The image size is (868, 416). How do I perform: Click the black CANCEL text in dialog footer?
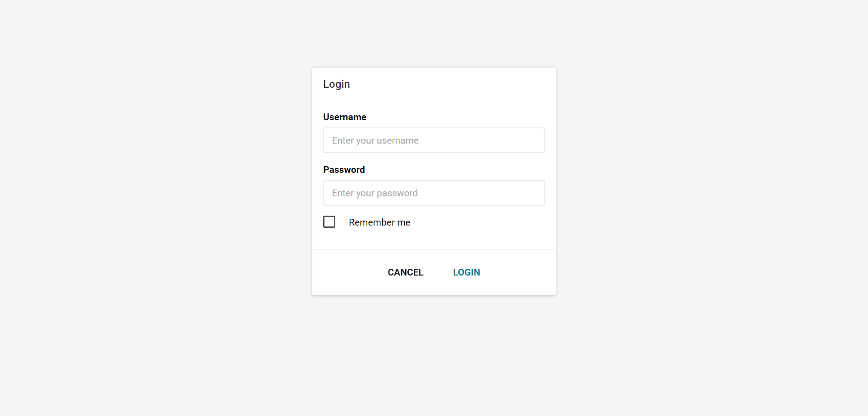pos(406,272)
